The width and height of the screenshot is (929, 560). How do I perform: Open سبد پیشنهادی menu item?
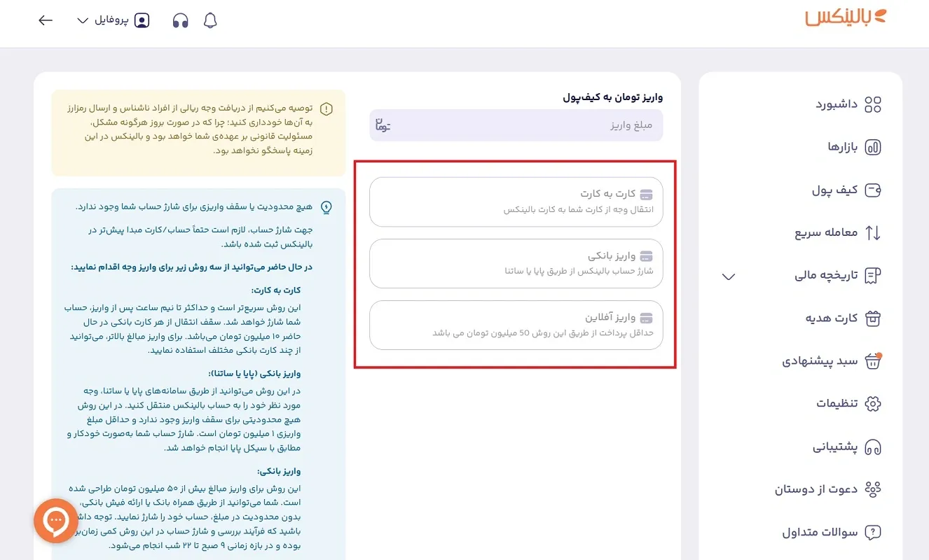(820, 362)
